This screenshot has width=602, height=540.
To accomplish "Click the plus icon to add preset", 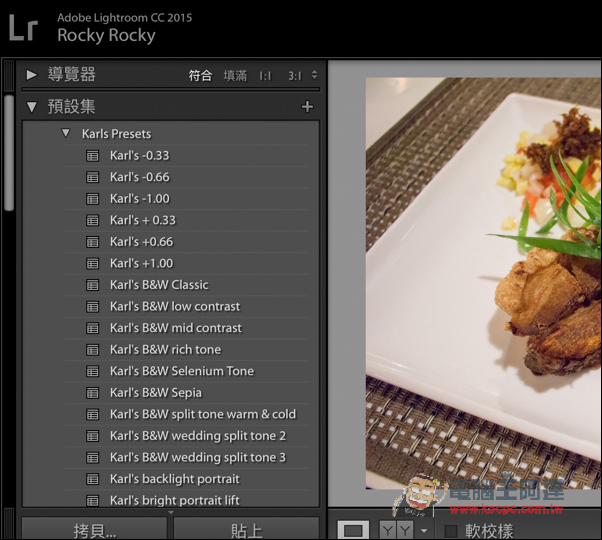I will (307, 107).
